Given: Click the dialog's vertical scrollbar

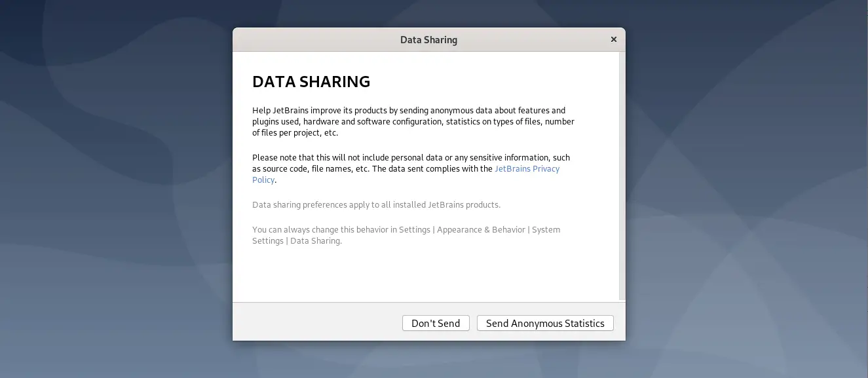Looking at the screenshot, I should pos(622,176).
